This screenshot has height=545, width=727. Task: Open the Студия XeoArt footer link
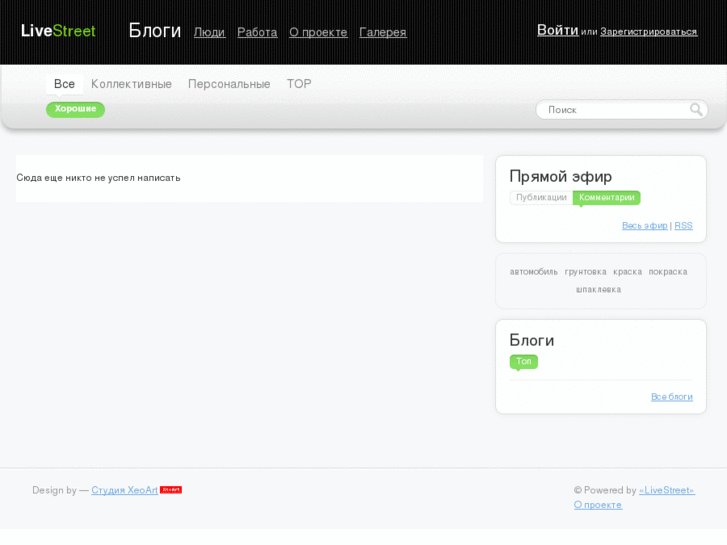click(124, 490)
